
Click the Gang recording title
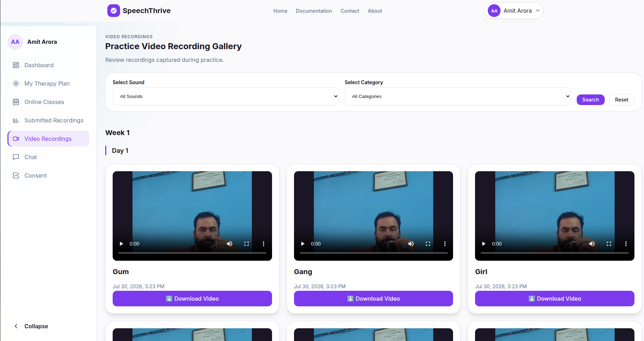[303, 272]
